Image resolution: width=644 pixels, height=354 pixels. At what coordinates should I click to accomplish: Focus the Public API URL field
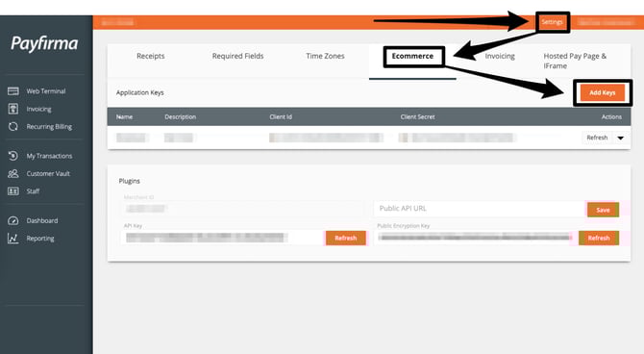click(480, 209)
